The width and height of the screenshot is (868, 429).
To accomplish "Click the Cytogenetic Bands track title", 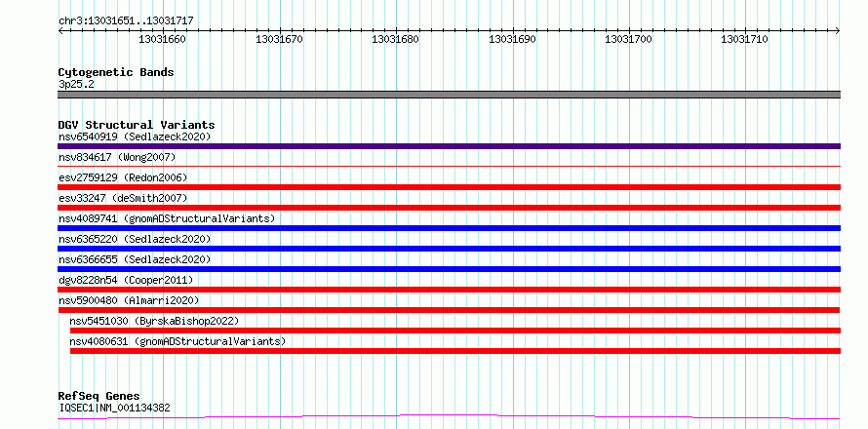I will click(x=116, y=72).
